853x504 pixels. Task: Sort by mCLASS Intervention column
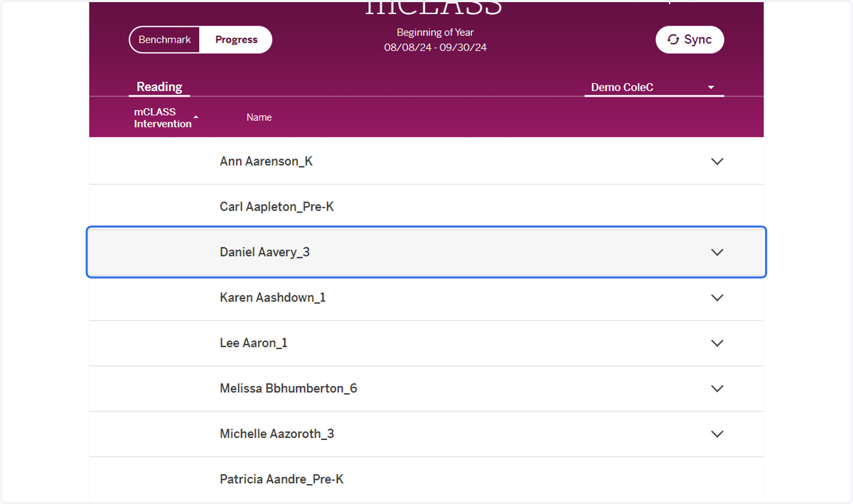click(x=166, y=118)
